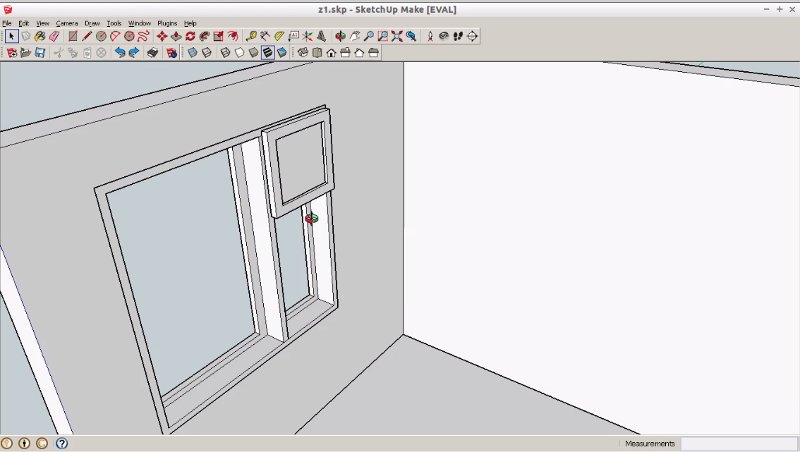
Task: Choose the Arc drawing tool
Action: (x=115, y=36)
